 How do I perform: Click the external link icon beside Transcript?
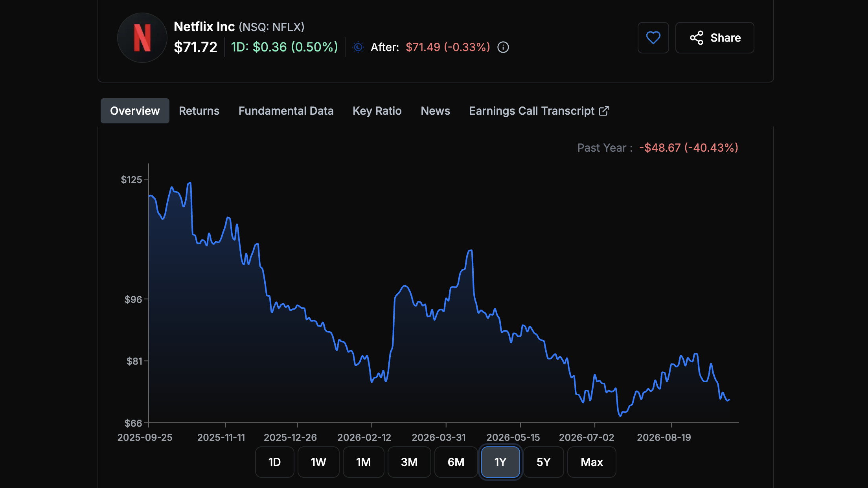point(604,111)
